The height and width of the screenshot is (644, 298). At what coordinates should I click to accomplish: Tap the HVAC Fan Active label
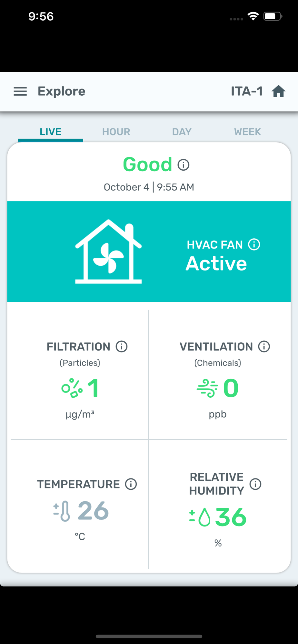click(x=216, y=263)
